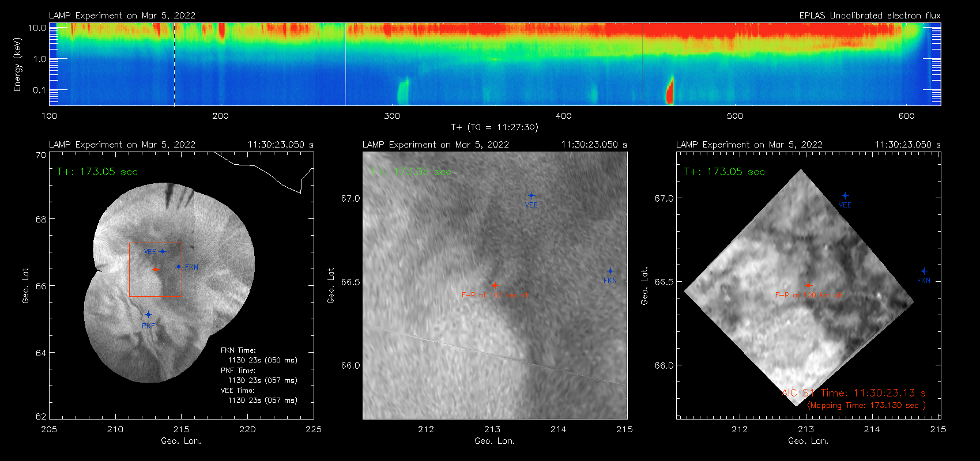Click the '205' longitude tick in the left panel
The height and width of the screenshot is (461, 980).
tap(49, 429)
